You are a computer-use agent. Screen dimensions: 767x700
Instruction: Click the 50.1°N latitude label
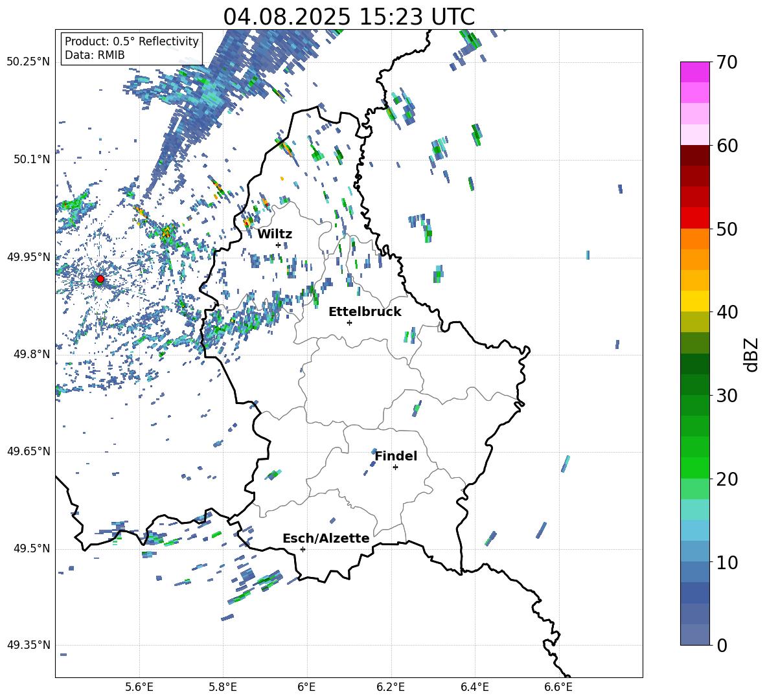click(x=31, y=159)
